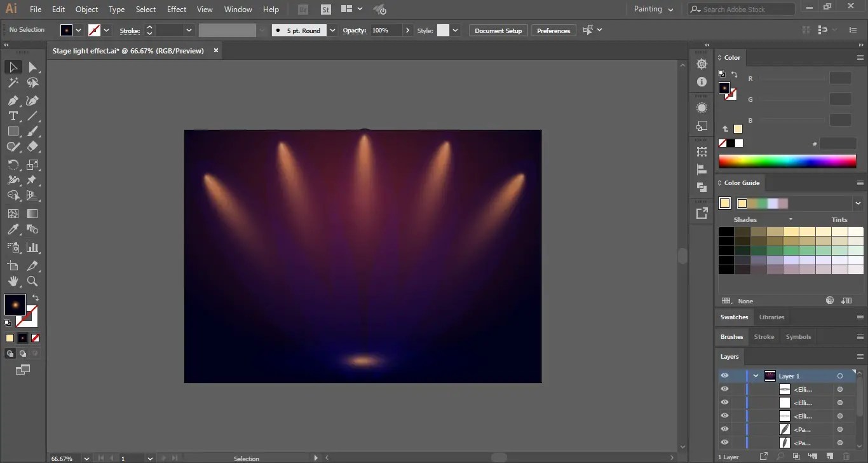Image resolution: width=868 pixels, height=463 pixels.
Task: Activate the Mesh tool
Action: point(13,213)
